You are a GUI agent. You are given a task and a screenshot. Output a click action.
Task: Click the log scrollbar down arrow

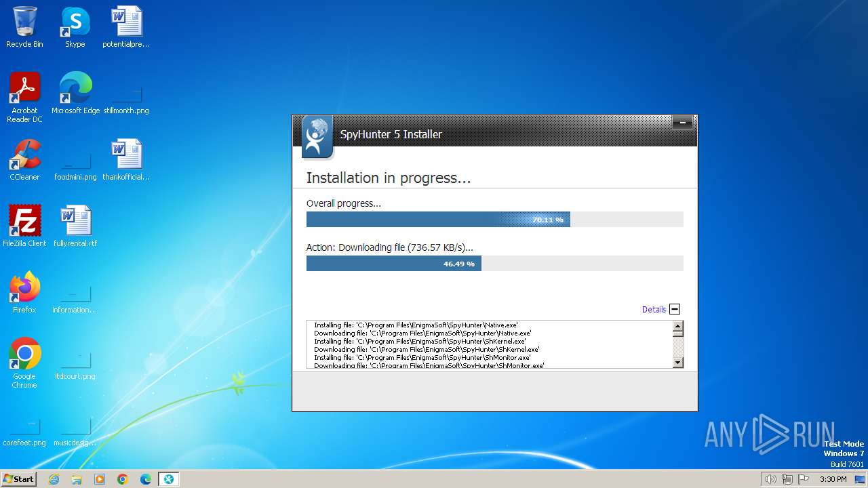pyautogui.click(x=677, y=363)
